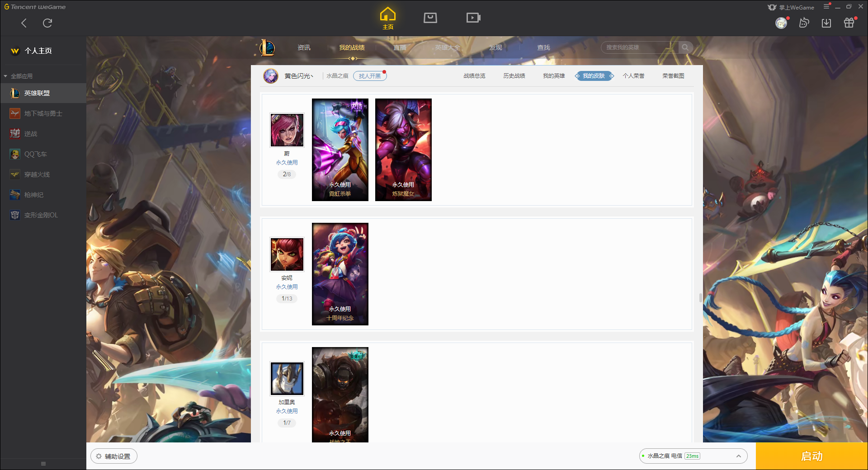Refresh the page with the reload icon
The height and width of the screenshot is (470, 868).
[x=47, y=23]
